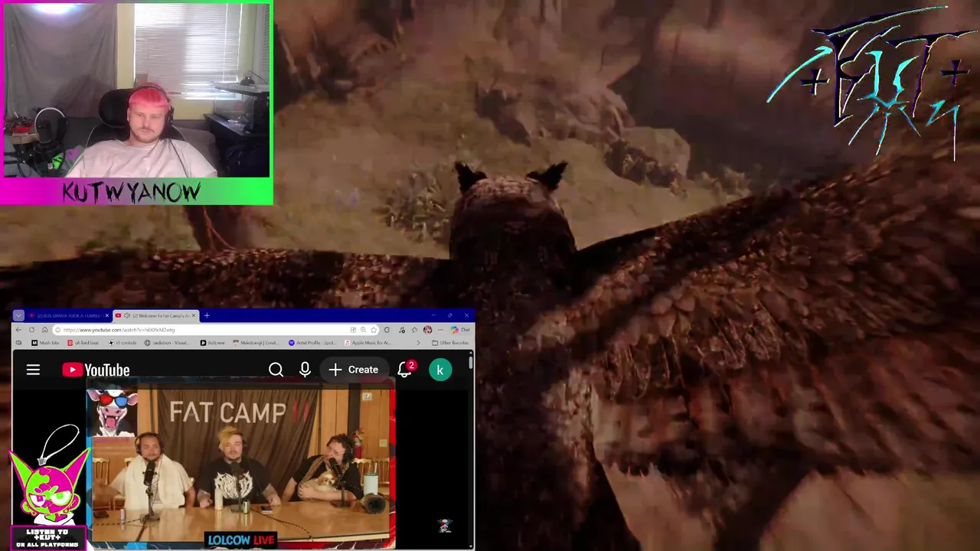Open 'Mosh-tite' bookmark
This screenshot has height=551, width=980.
pos(45,343)
